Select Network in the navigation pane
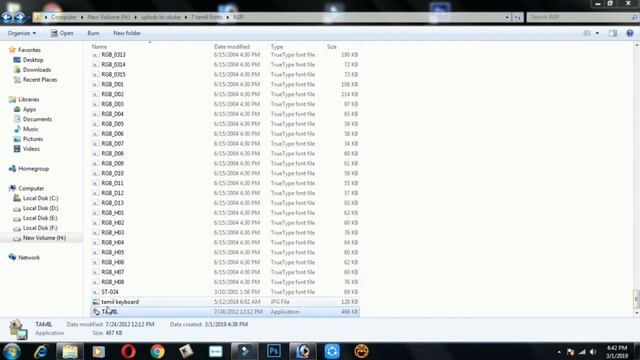Image resolution: width=640 pixels, height=360 pixels. (x=29, y=258)
